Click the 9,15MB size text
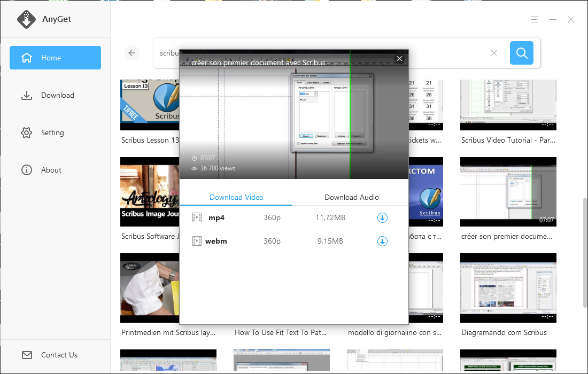 (330, 241)
